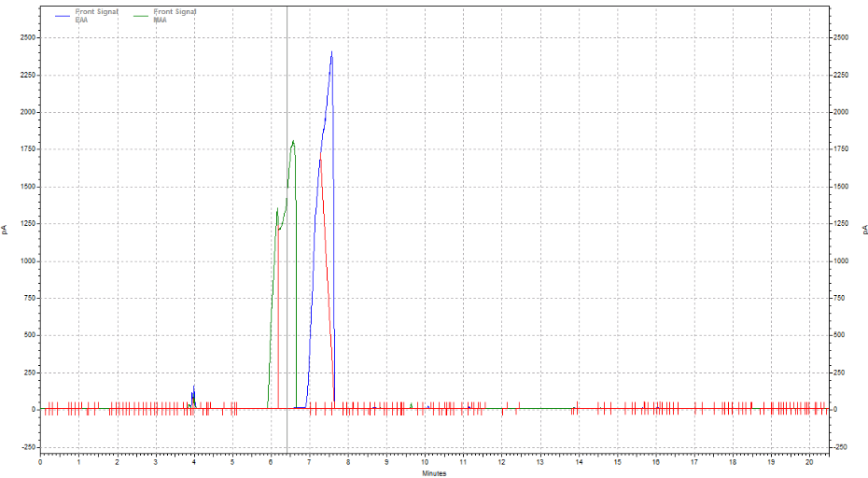Viewport: 868px width, 478px height.
Task: Click the "1250" tick on the right axis
Action: point(841,224)
